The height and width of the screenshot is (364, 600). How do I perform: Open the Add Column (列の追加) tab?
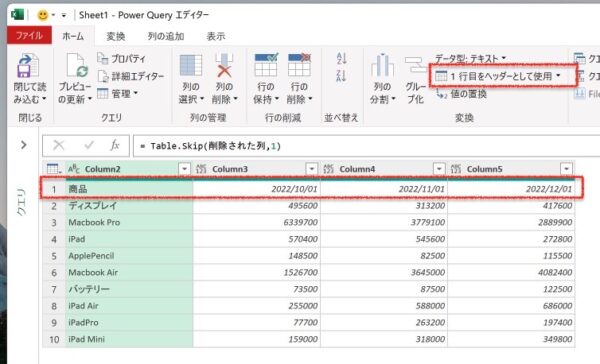166,36
